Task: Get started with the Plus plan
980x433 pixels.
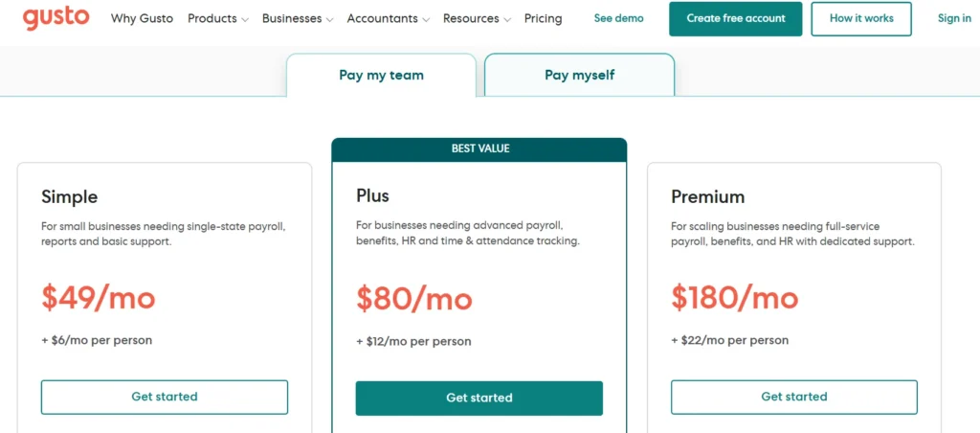Action: coord(479,398)
